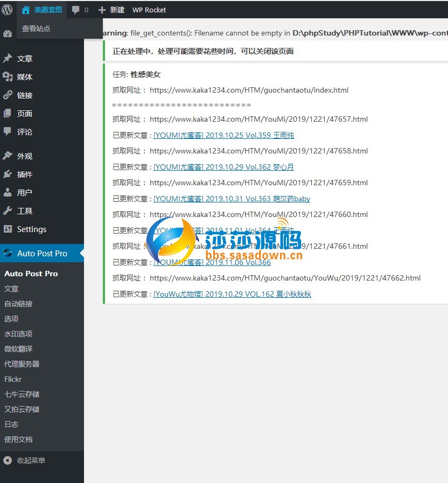
Task: Open the 美趣套图 site name menu
Action: pyautogui.click(x=48, y=10)
